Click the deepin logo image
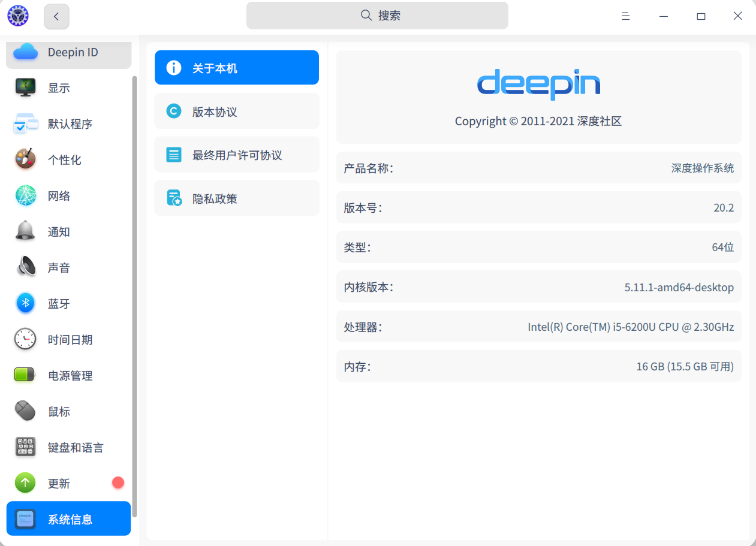756x546 pixels. point(538,85)
